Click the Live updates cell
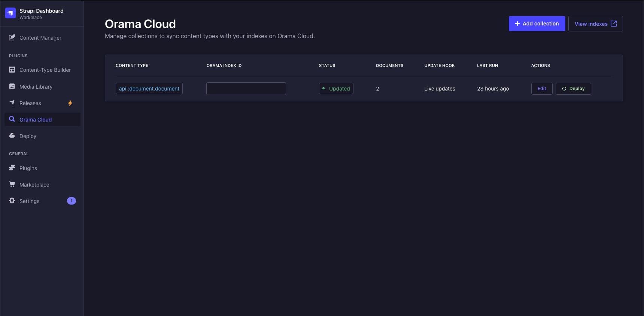The height and width of the screenshot is (316, 644). point(440,89)
